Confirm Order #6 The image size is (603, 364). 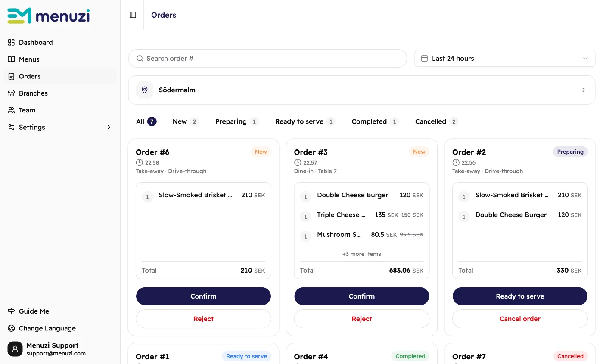point(203,296)
